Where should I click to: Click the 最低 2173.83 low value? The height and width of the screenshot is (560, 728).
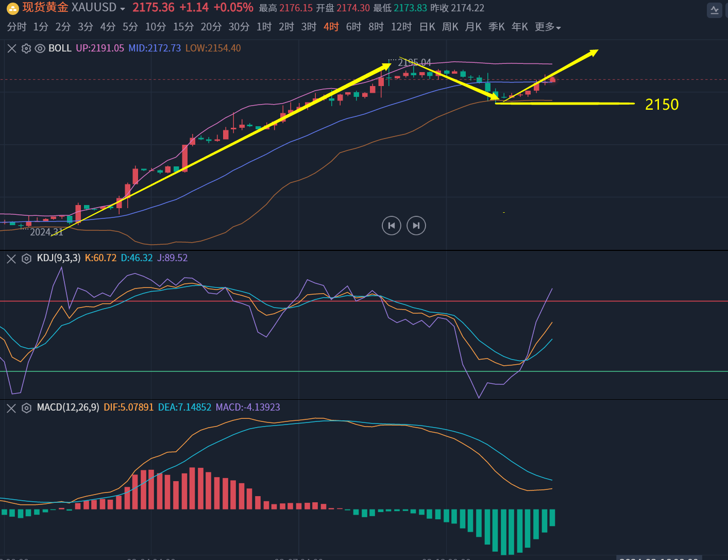[x=400, y=8]
